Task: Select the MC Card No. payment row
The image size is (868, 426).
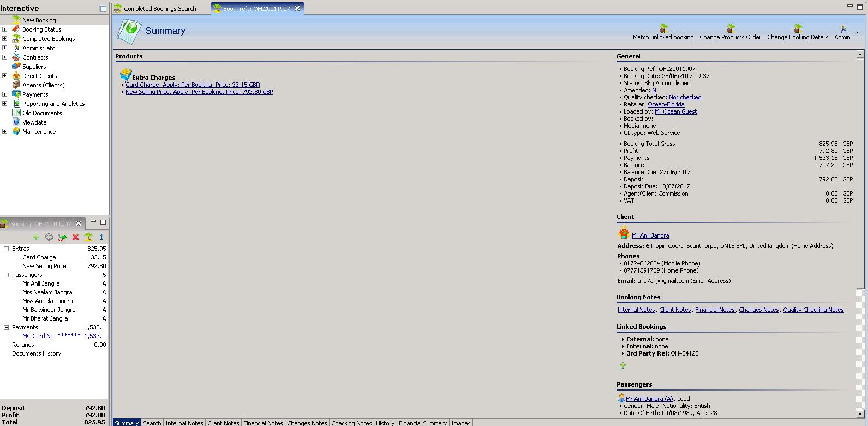Action: coord(55,336)
